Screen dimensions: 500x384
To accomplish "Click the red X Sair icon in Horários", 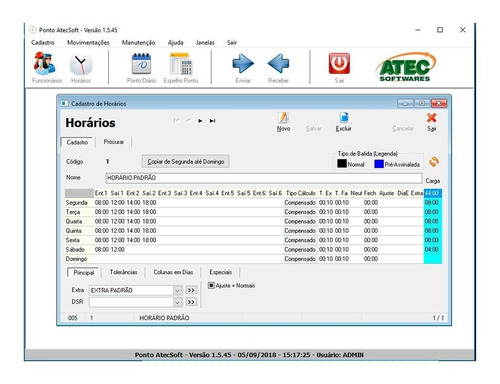I will 432,118.
